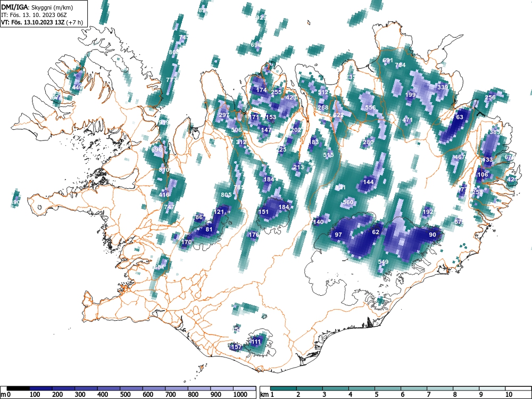Click the visibility value '515' on the map

328,155
